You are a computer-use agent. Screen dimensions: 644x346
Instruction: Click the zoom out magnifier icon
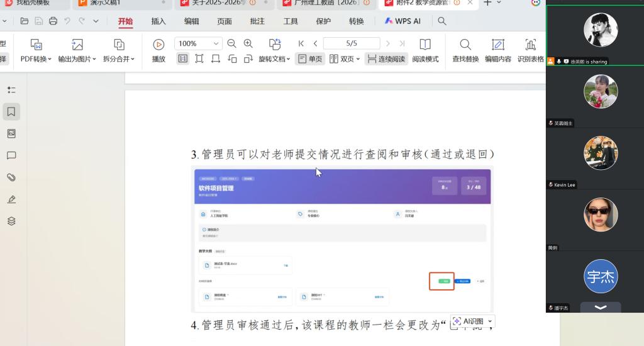(231, 43)
